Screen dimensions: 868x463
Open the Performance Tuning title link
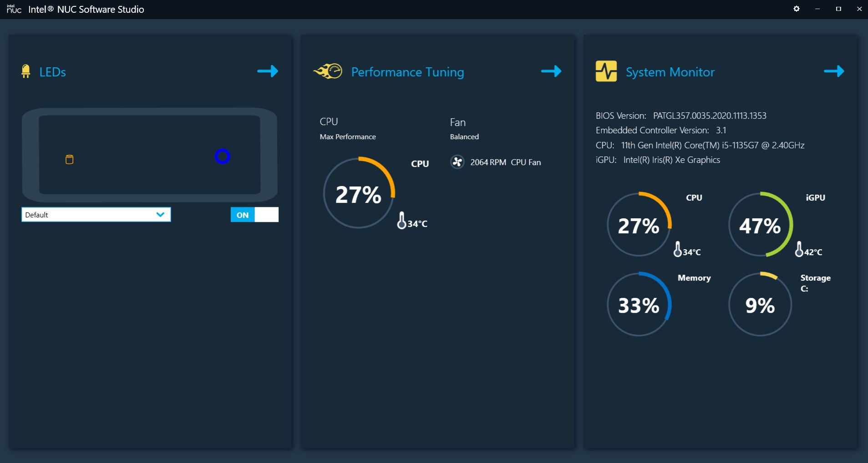click(x=408, y=72)
